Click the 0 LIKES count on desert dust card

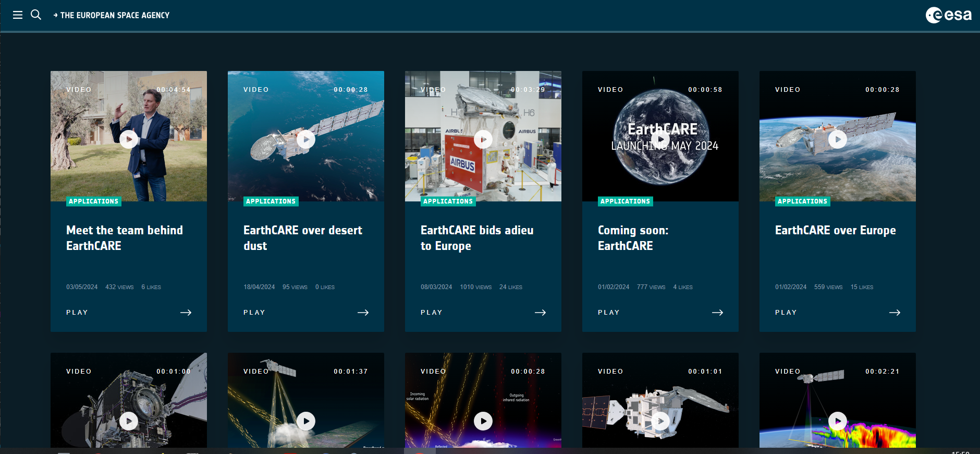point(325,287)
